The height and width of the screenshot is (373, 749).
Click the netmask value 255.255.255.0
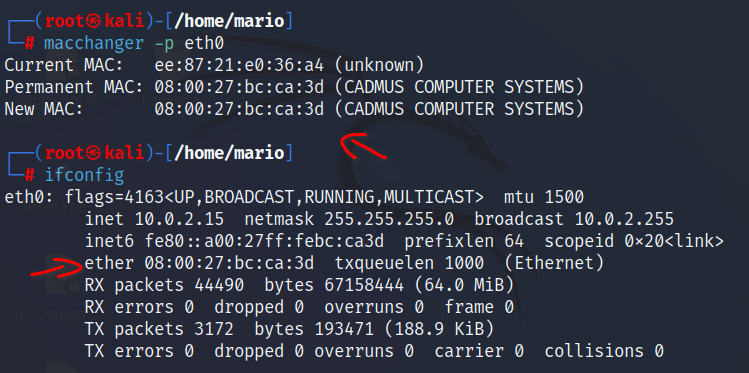[x=389, y=219]
